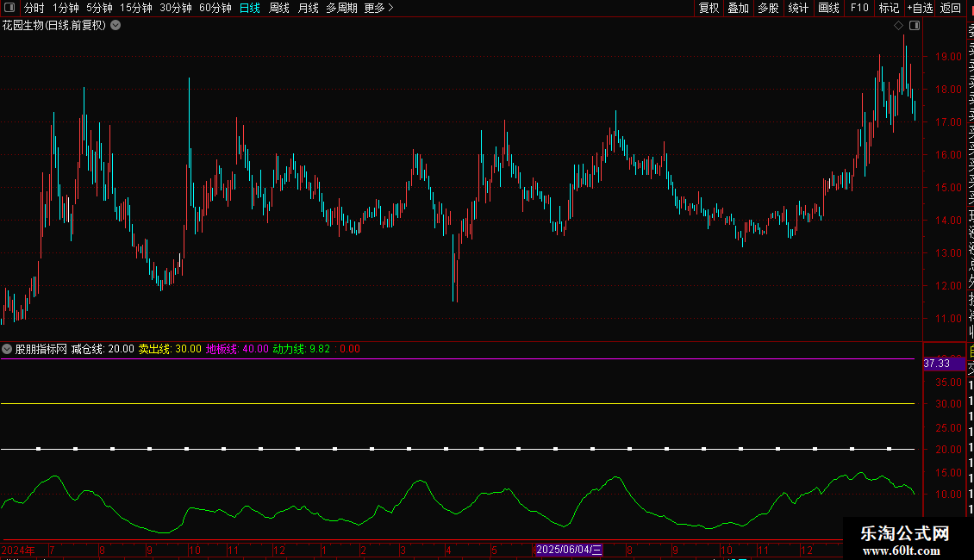
Task: Select the 1分钟 period
Action: tap(66, 8)
